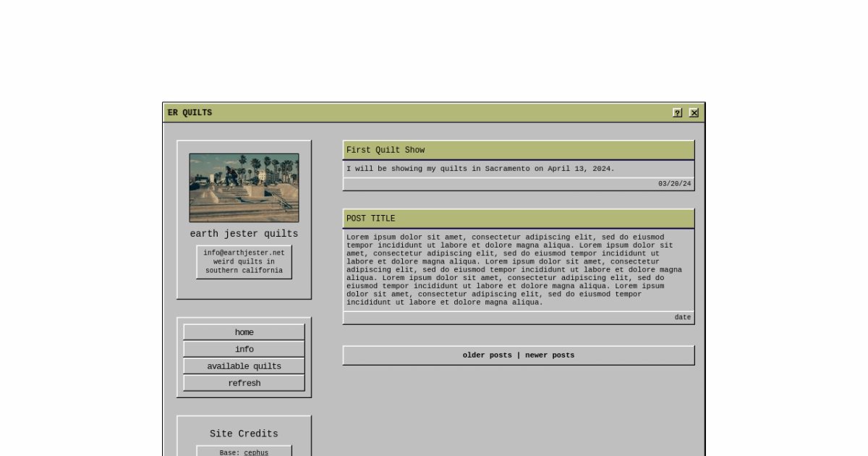Click the 03/20/24 post date

674,184
